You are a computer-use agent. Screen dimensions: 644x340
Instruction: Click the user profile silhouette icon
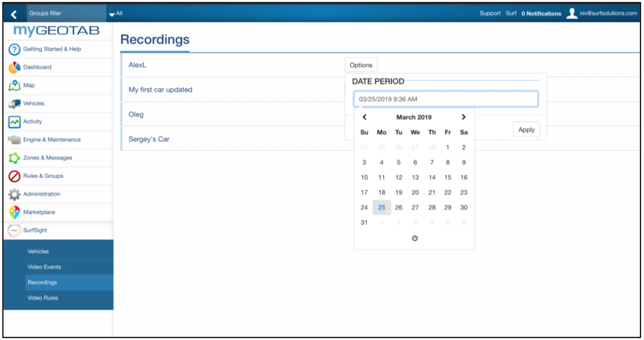tap(571, 13)
